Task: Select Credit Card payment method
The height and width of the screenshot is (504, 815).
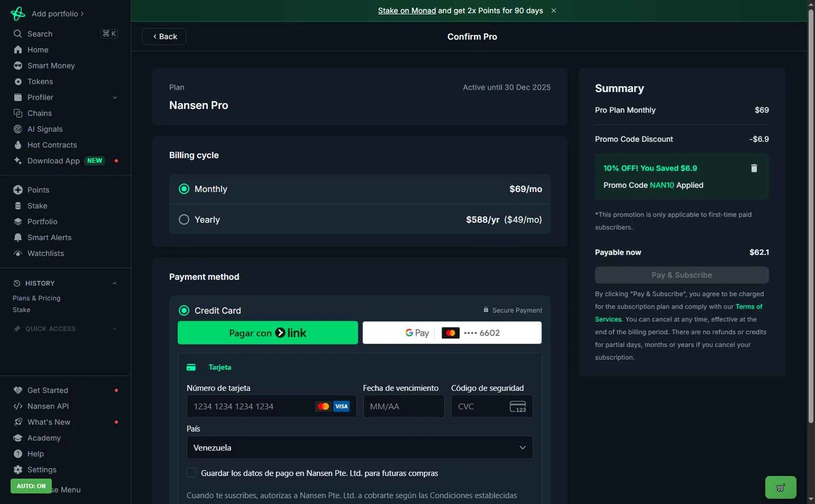Action: [184, 310]
